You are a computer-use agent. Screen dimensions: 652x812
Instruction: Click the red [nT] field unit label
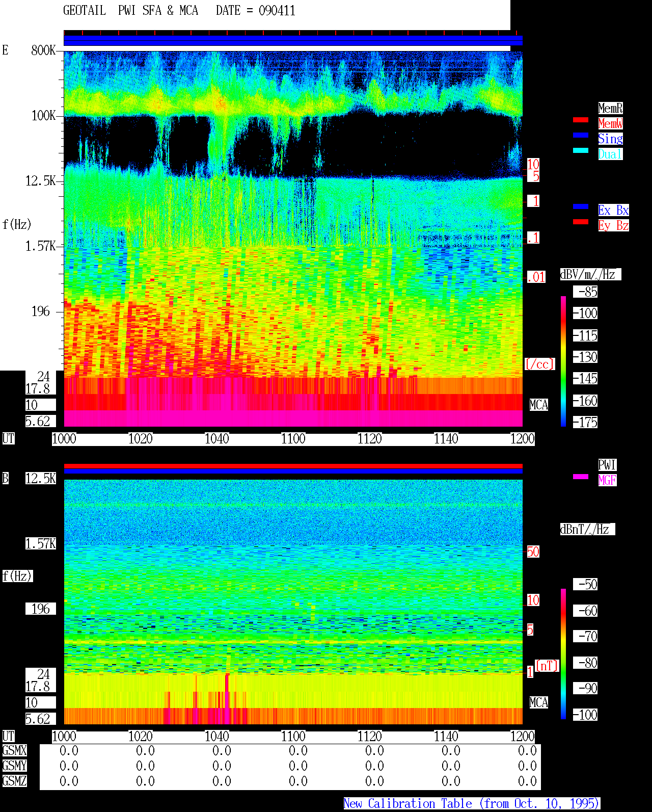click(x=547, y=666)
